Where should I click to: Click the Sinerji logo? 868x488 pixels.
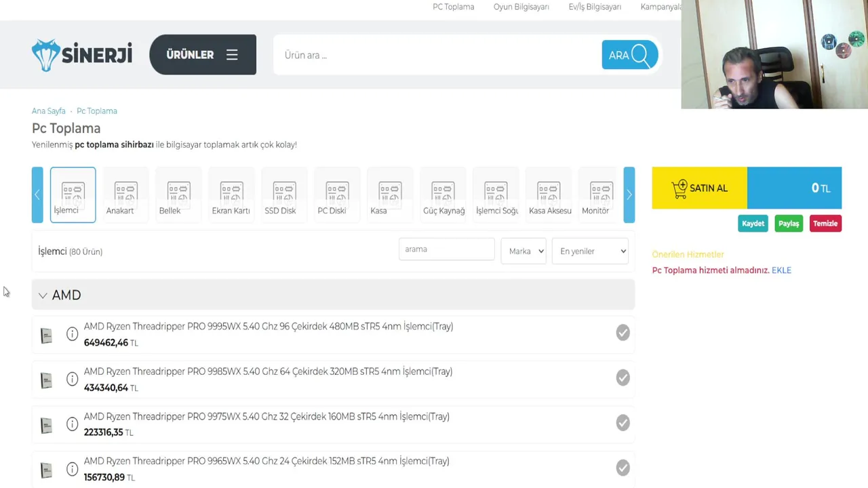pyautogui.click(x=82, y=55)
